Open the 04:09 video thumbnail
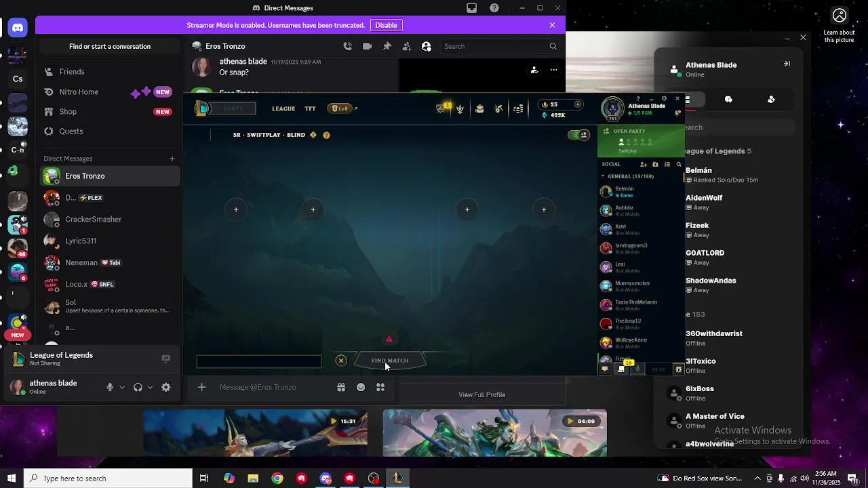 495,434
